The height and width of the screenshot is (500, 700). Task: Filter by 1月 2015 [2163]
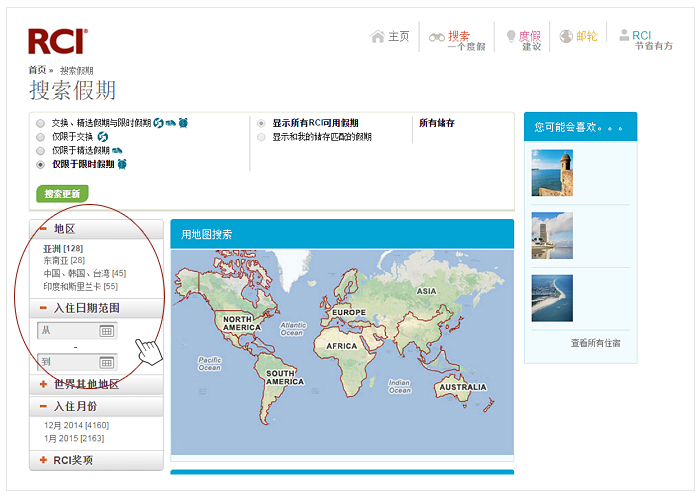tap(74, 439)
